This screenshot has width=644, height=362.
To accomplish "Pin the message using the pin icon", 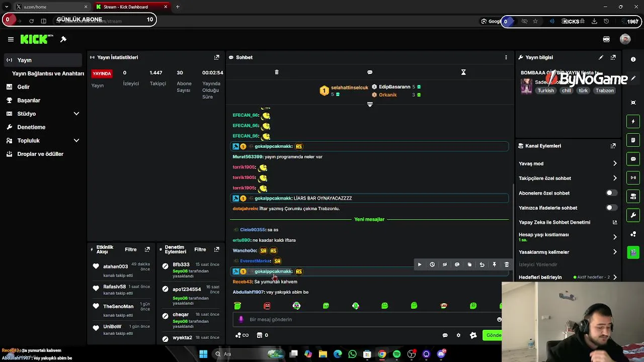I will pyautogui.click(x=494, y=264).
